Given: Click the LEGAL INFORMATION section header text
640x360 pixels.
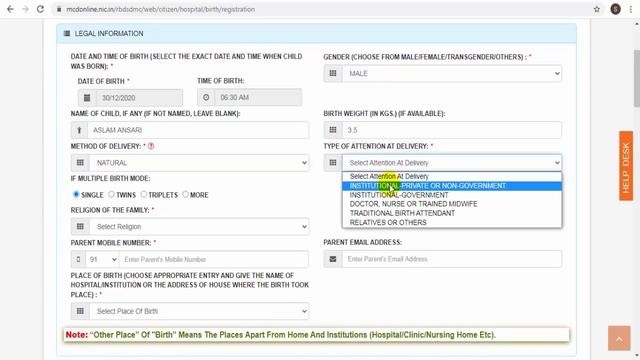Looking at the screenshot, I should tap(109, 33).
